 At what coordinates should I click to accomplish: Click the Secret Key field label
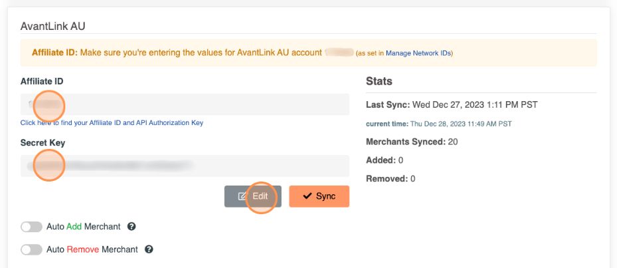42,142
